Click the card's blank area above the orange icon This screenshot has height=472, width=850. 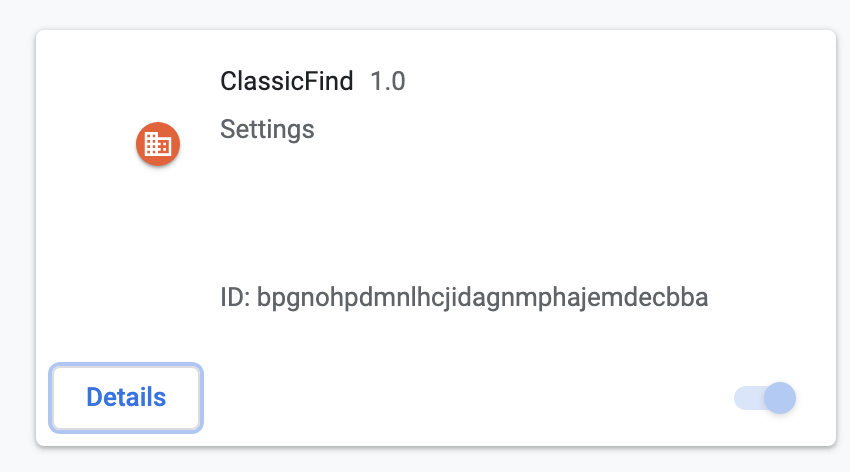pyautogui.click(x=158, y=76)
